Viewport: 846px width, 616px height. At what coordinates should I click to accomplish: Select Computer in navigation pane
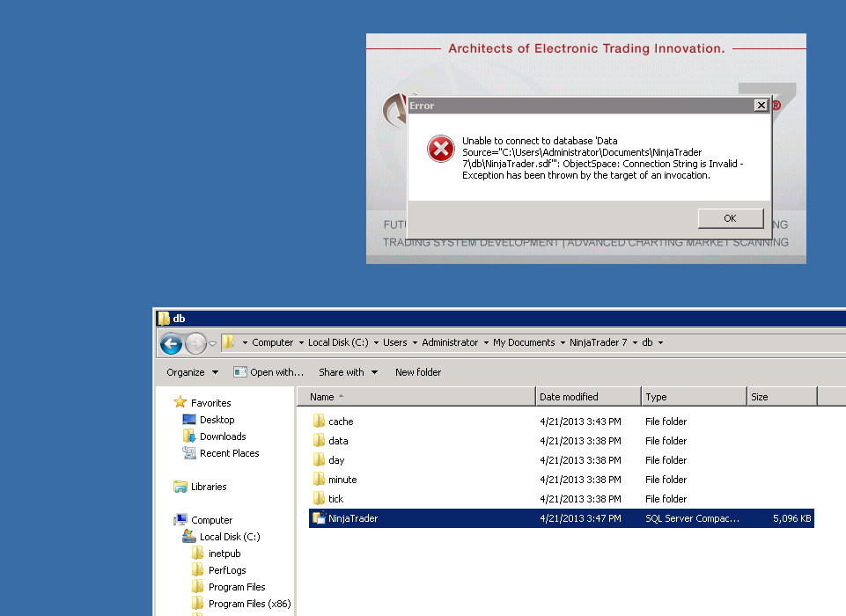211,520
